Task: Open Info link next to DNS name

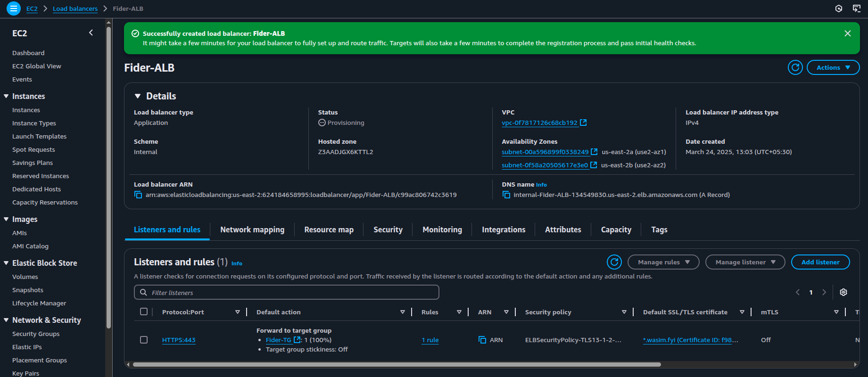Action: point(541,185)
